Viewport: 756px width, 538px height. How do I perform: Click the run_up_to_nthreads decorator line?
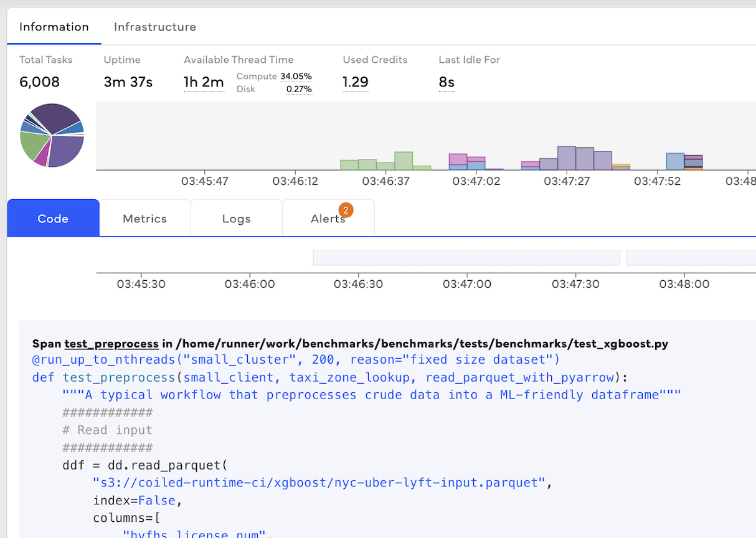pyautogui.click(x=296, y=360)
